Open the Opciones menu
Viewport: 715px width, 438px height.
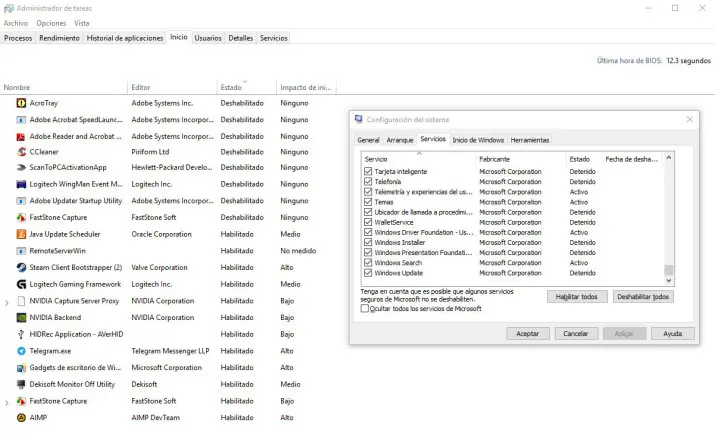coord(51,23)
